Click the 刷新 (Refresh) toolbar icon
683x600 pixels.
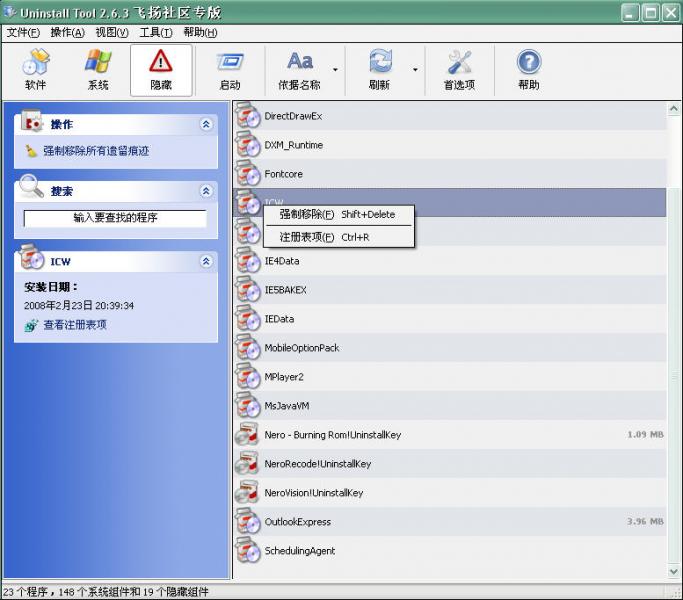[380, 61]
